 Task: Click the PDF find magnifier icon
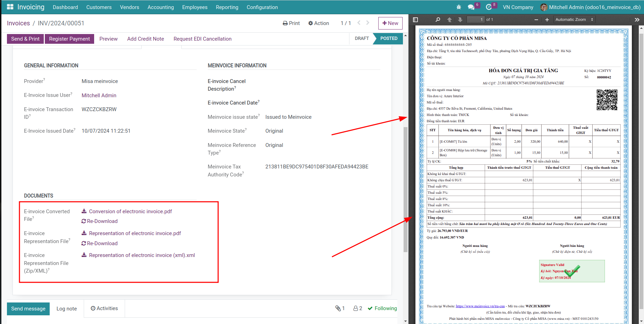(x=438, y=20)
